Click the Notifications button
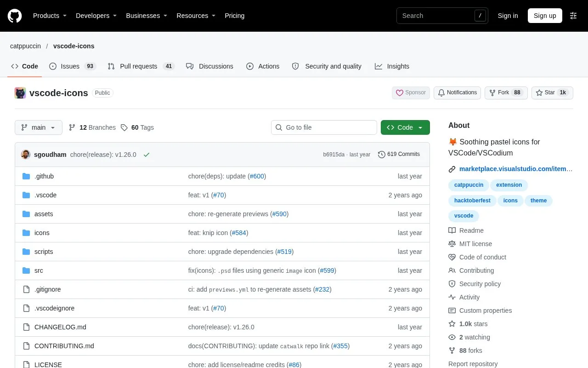The image size is (588, 368). click(x=457, y=93)
